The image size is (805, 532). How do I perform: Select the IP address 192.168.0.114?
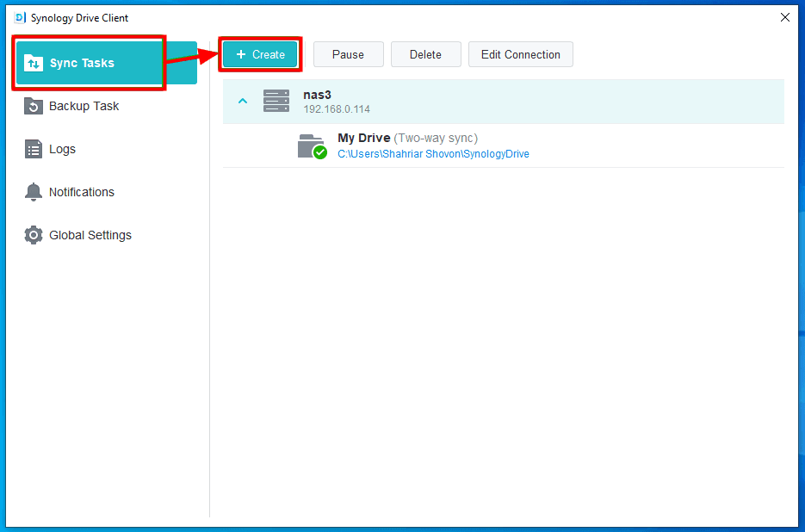[x=337, y=109]
